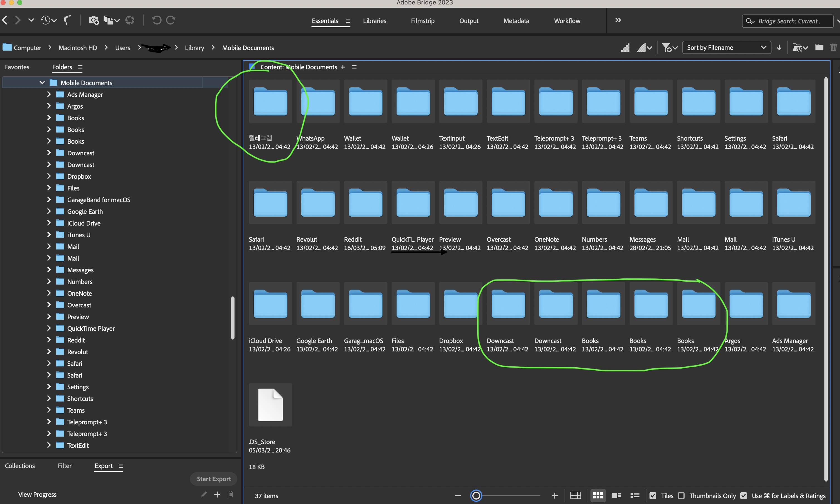This screenshot has height=504, width=840.
Task: Click the Filmstrip view tab
Action: point(423,21)
